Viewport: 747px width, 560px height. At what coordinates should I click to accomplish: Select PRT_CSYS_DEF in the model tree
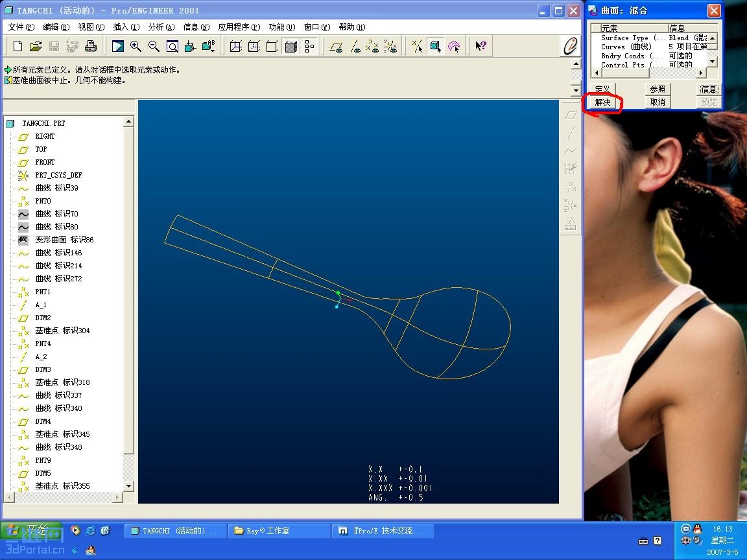[58, 175]
